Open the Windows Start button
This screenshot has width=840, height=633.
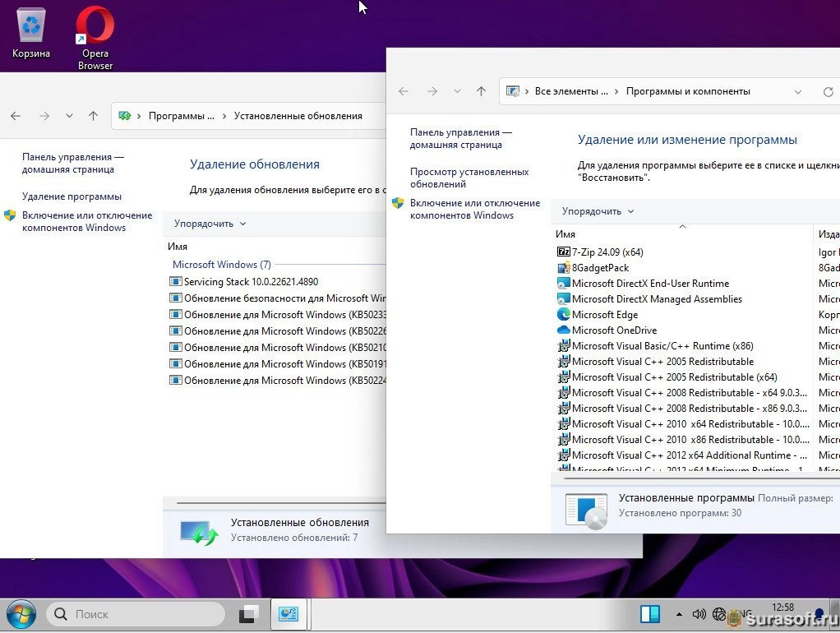[x=21, y=614]
